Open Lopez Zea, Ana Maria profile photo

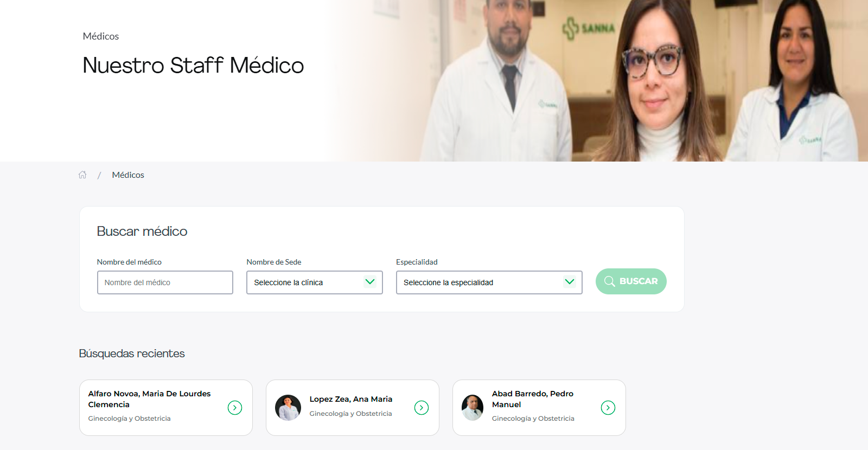pyautogui.click(x=288, y=408)
